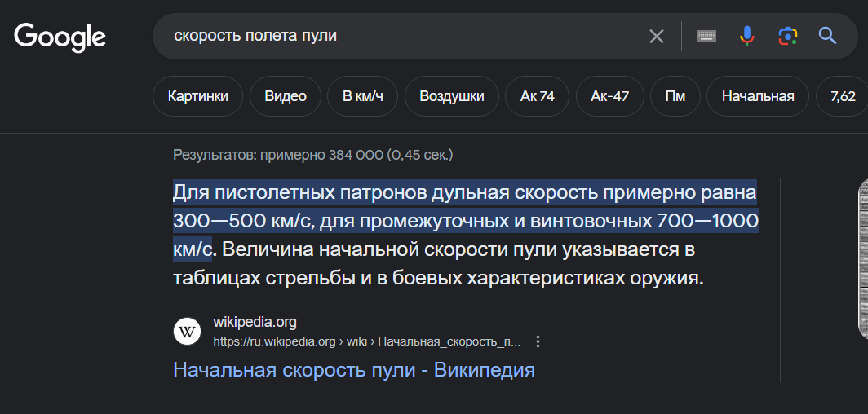
Task: Select the 'Видео' filter chip
Action: [x=286, y=96]
